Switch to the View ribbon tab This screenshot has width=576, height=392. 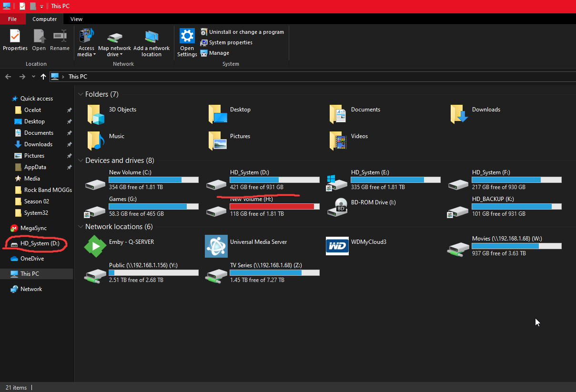tap(76, 19)
